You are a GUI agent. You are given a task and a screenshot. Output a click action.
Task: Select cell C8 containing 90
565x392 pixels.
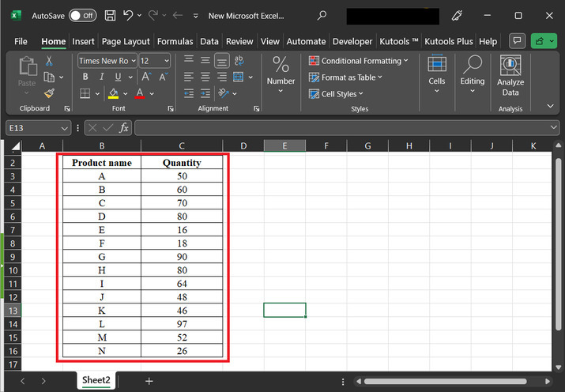(182, 257)
